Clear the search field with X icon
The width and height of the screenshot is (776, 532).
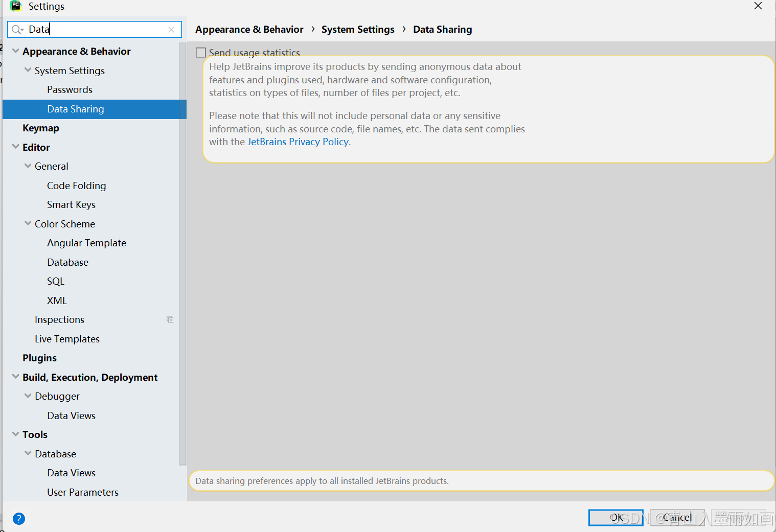coord(171,30)
